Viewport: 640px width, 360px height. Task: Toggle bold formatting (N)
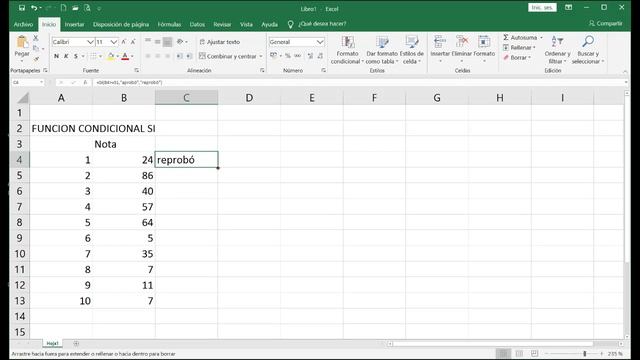point(56,56)
